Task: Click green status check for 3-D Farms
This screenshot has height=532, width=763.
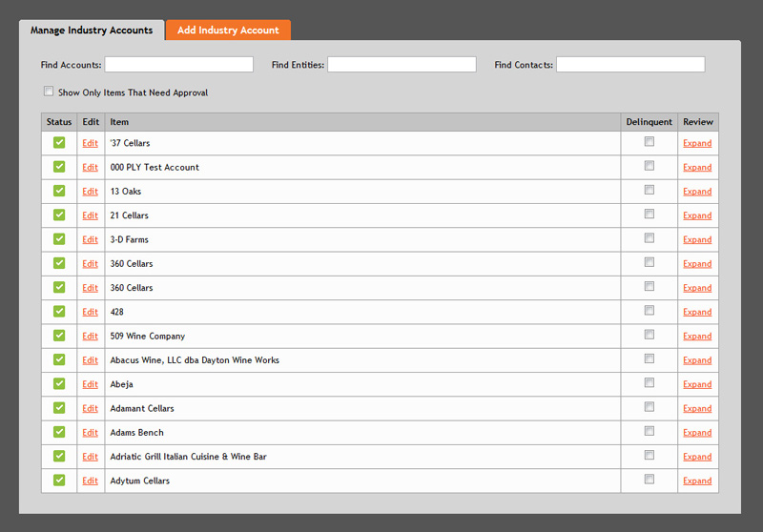Action: [x=59, y=238]
